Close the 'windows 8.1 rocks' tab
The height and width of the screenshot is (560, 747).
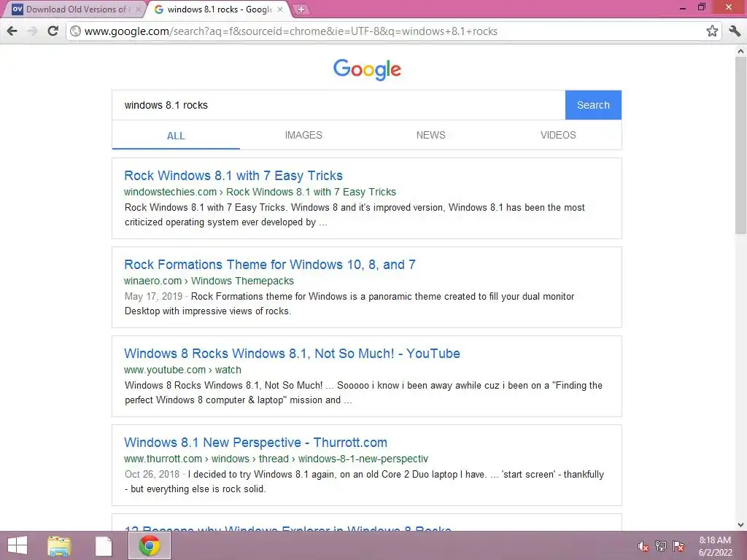tap(280, 9)
